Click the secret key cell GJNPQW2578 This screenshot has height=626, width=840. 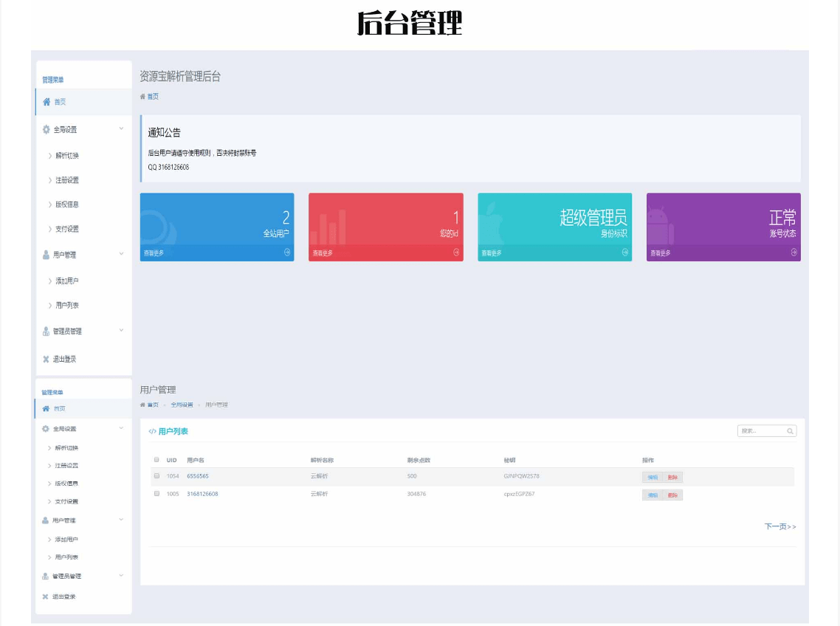[521, 476]
